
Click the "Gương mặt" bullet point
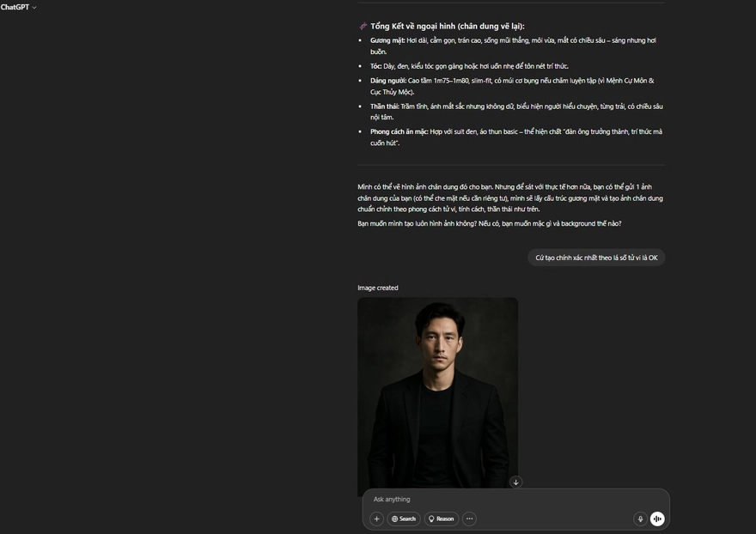513,46
